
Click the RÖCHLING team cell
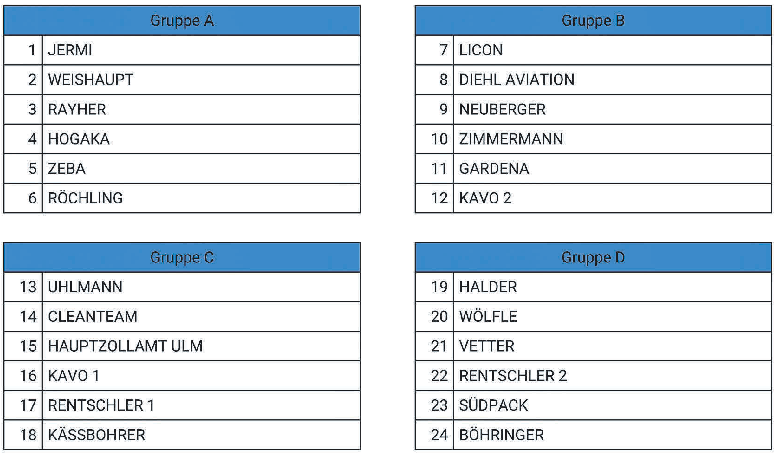click(x=85, y=198)
